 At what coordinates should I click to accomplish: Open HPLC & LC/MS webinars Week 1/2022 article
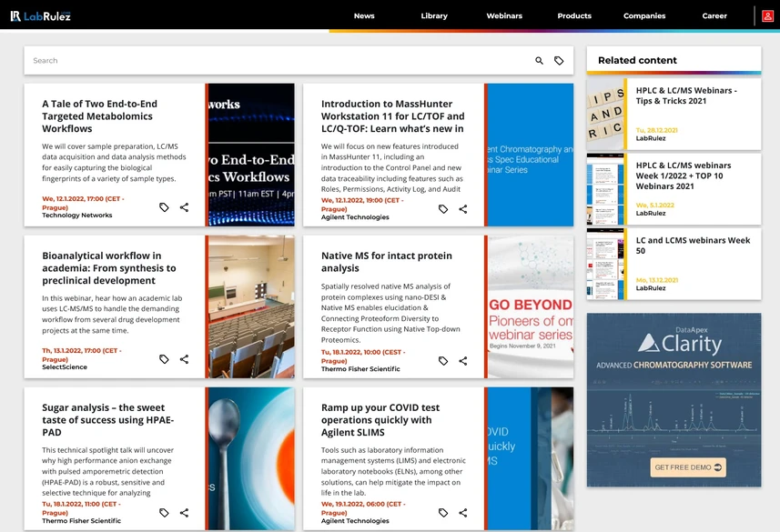(x=684, y=176)
